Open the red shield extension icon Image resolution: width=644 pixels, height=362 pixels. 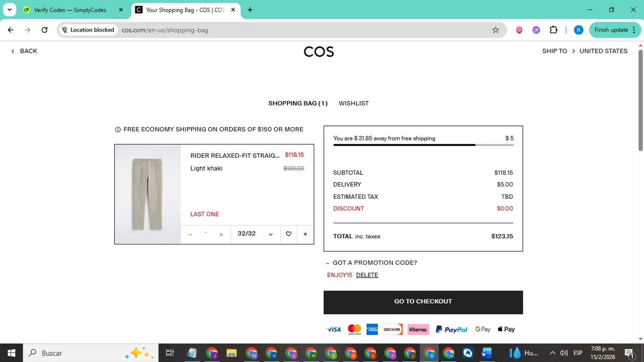pyautogui.click(x=519, y=30)
